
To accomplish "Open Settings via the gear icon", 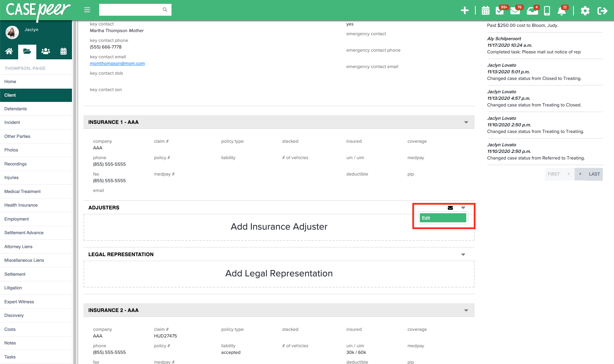I will point(585,11).
